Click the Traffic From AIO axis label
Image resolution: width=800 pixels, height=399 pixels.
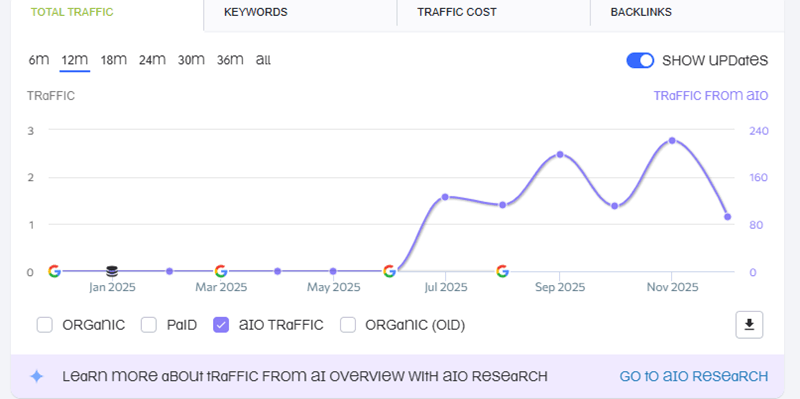click(711, 96)
